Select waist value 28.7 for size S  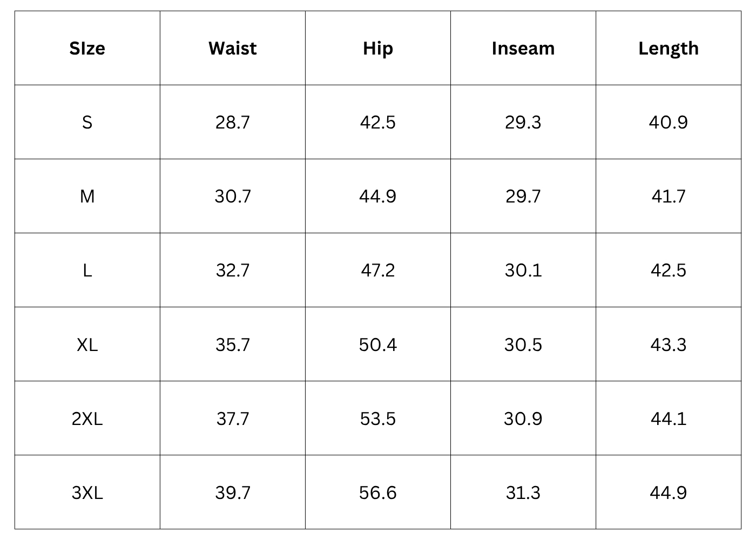pos(232,123)
